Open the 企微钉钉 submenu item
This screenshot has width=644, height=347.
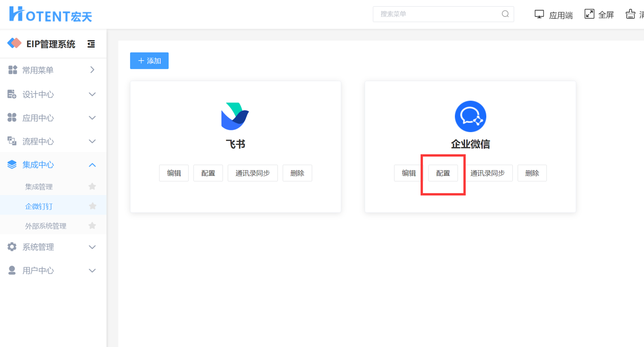click(x=39, y=206)
